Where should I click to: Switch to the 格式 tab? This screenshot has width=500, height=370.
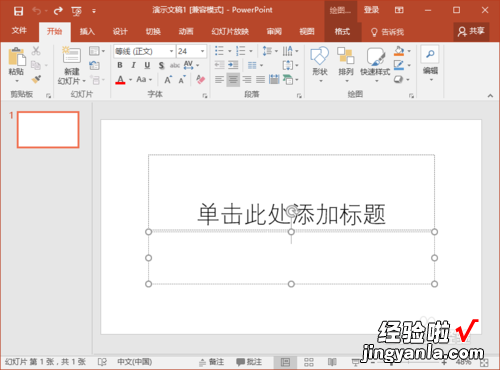point(342,32)
